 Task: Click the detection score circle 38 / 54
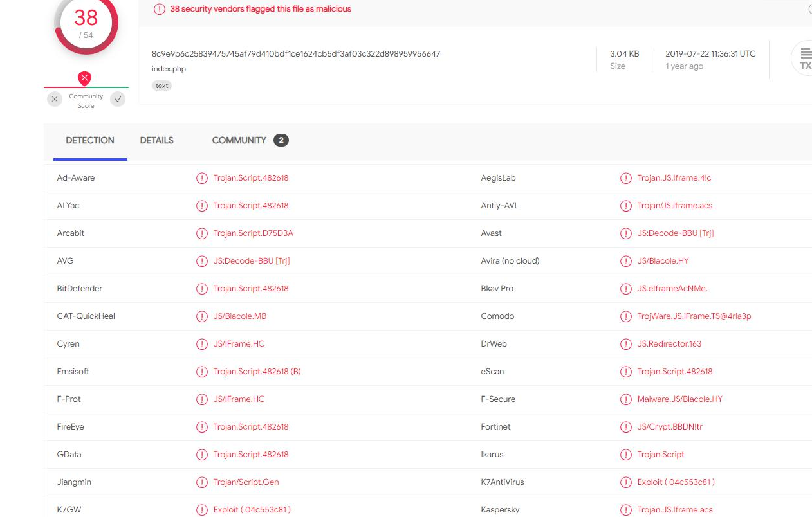click(86, 23)
